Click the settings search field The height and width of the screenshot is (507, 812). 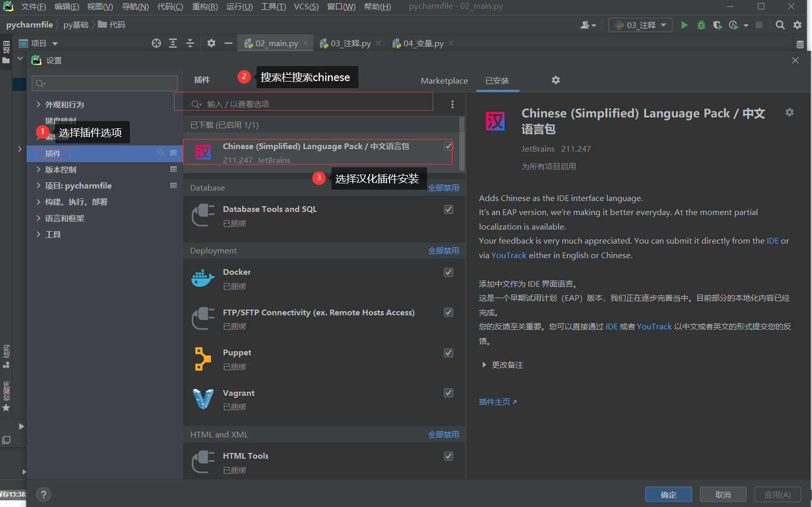pos(104,83)
